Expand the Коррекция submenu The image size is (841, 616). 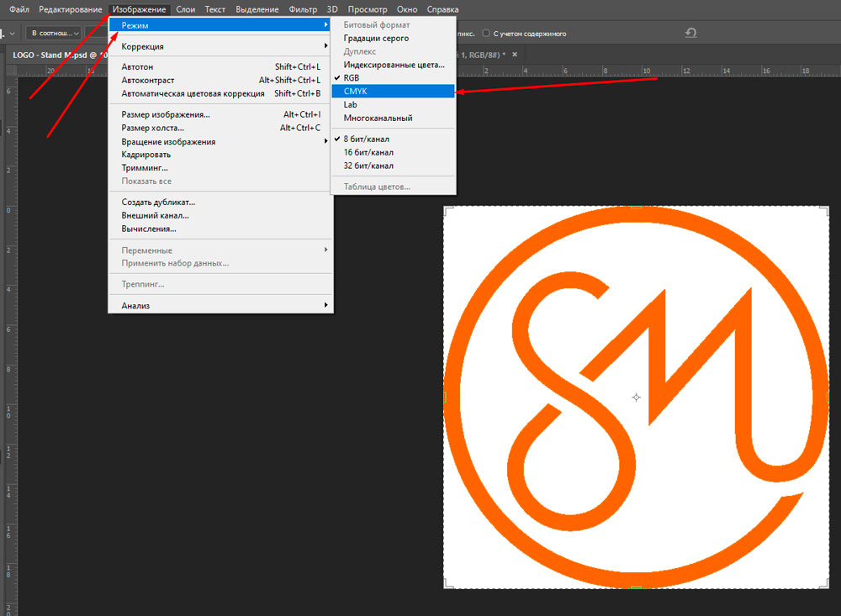click(x=220, y=46)
